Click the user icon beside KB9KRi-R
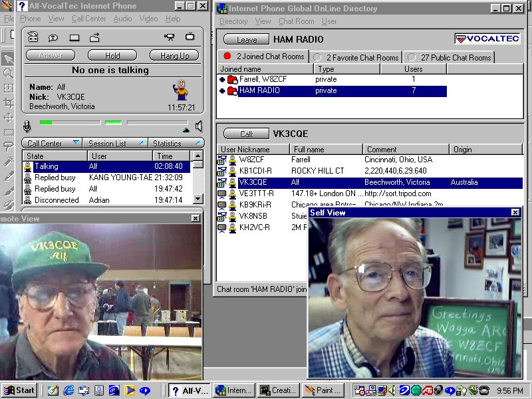 pyautogui.click(x=232, y=205)
